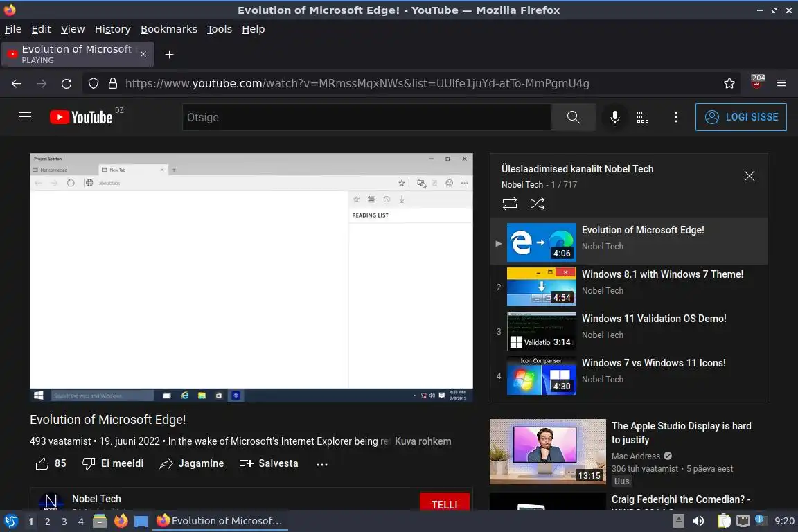Open Apple Studio Display video thumbnail

548,452
